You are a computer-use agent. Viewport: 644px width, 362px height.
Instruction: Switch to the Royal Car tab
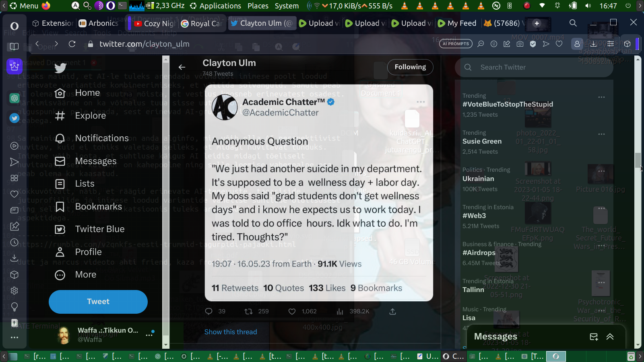[x=202, y=23]
